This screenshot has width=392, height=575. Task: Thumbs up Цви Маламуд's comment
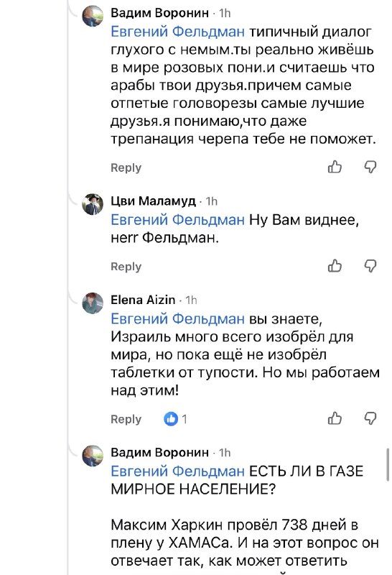pos(335,265)
